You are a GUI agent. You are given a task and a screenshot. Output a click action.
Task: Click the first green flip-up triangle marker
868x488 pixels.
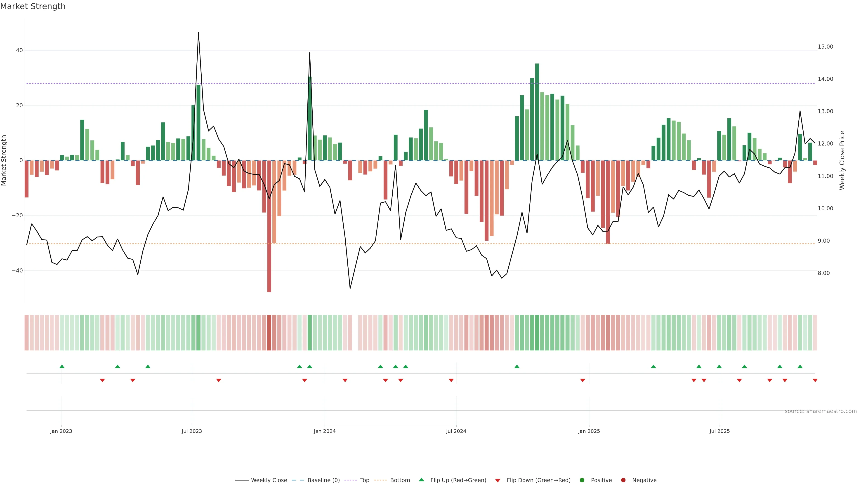tap(62, 366)
